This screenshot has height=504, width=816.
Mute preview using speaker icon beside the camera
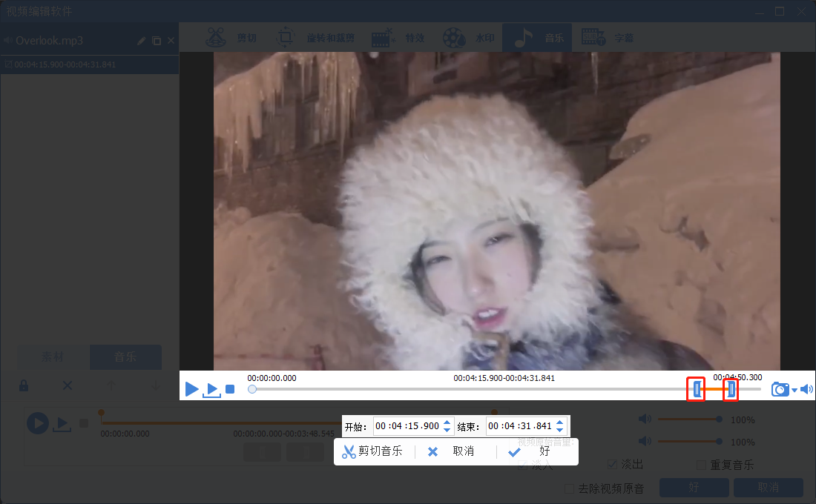point(806,389)
